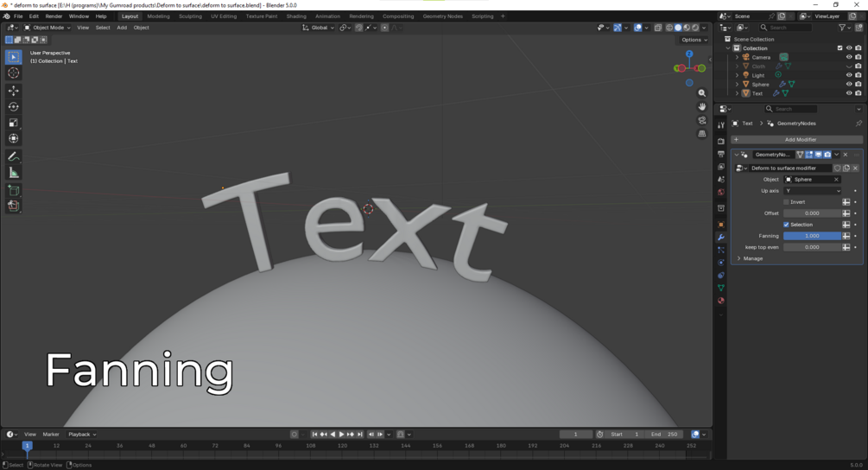Image resolution: width=868 pixels, height=470 pixels.
Task: Open the Render menu
Action: tap(54, 16)
